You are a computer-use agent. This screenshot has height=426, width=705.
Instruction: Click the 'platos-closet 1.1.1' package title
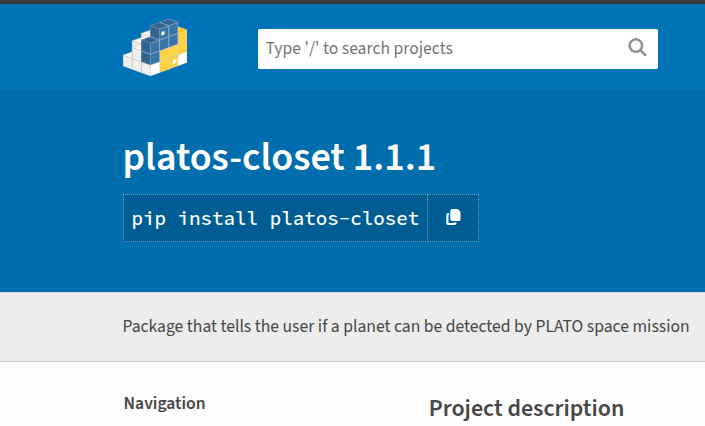(x=279, y=157)
